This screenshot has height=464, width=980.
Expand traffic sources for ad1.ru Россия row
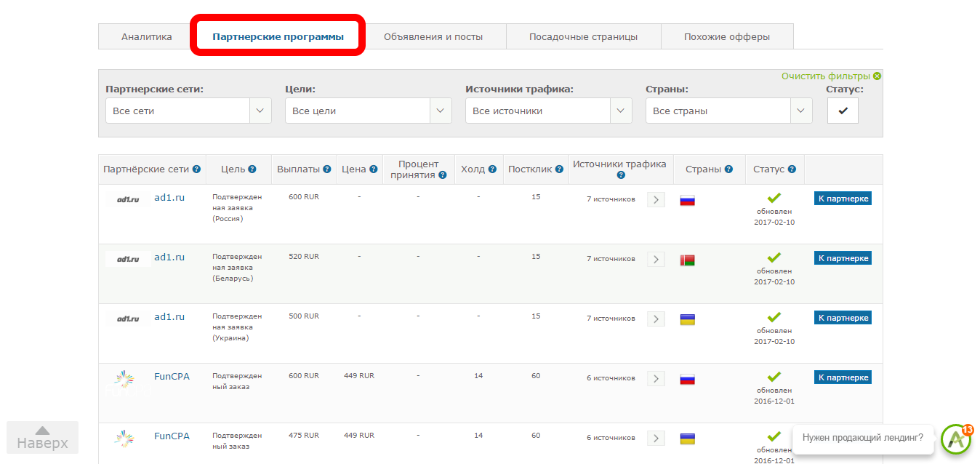[656, 199]
